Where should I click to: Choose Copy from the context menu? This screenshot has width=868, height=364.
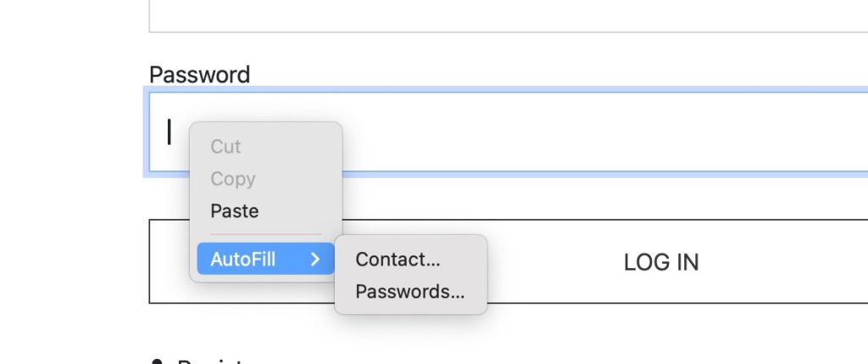tap(232, 179)
